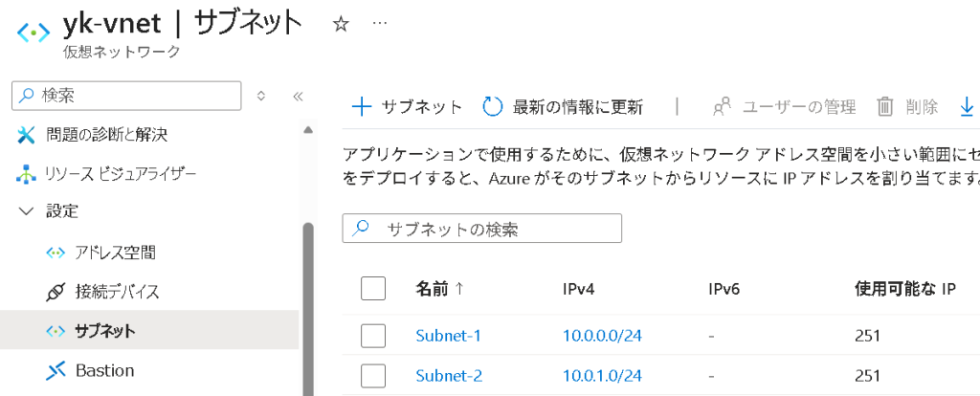Click the 最新の情報に更新 refresh icon
Screen dimensions: 980x396
coord(492,106)
